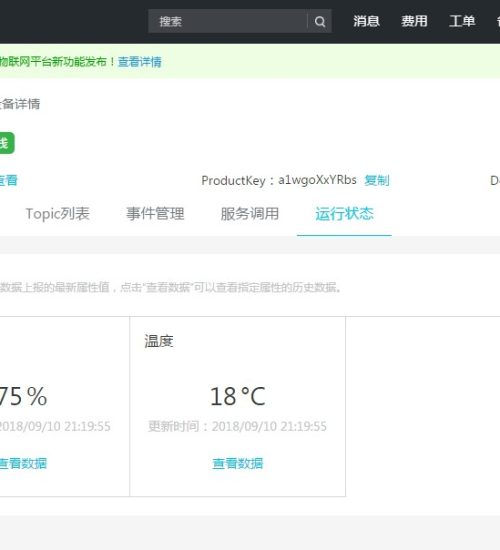Click the 温度 card title
Screen dimensions: 500x550
pos(159,341)
